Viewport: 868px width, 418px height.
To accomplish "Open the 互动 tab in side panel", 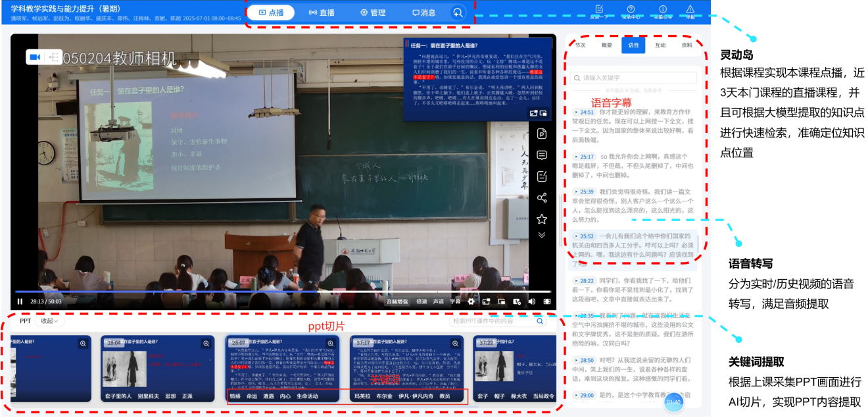I will tap(660, 45).
